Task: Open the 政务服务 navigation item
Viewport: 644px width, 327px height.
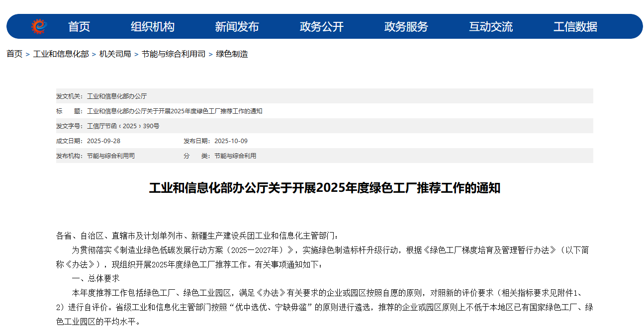Action: click(406, 27)
